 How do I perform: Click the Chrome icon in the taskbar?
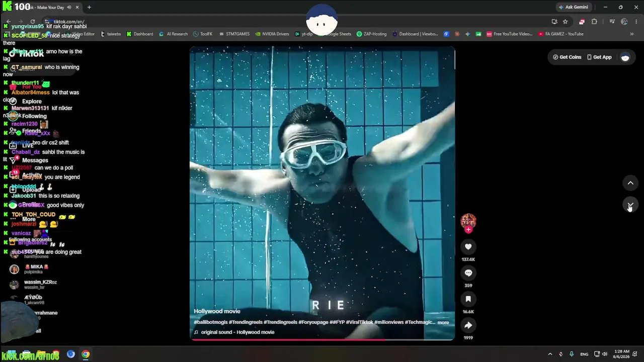click(x=86, y=354)
